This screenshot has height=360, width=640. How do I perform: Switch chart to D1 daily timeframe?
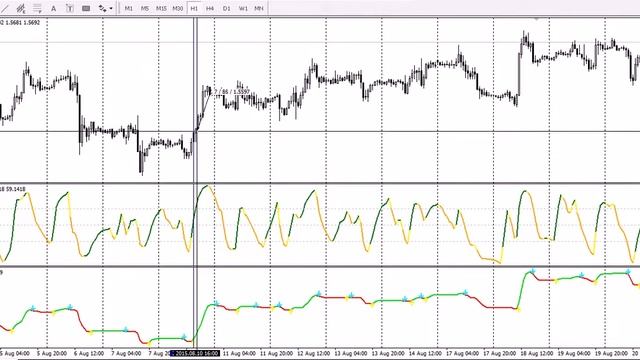point(227,8)
